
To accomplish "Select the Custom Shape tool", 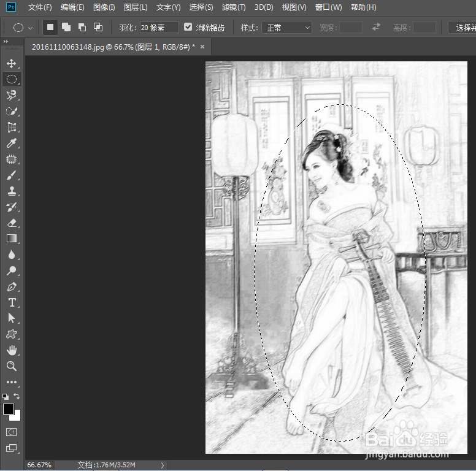I will pyautogui.click(x=12, y=334).
